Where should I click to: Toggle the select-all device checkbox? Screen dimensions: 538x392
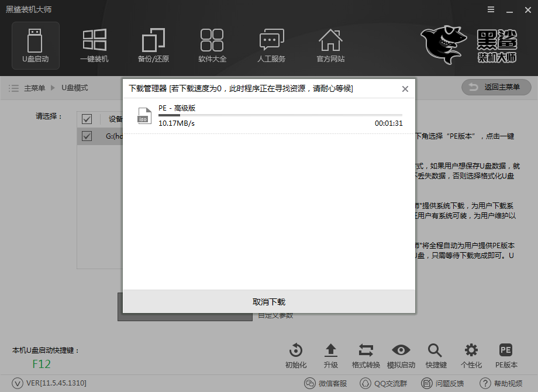point(87,119)
